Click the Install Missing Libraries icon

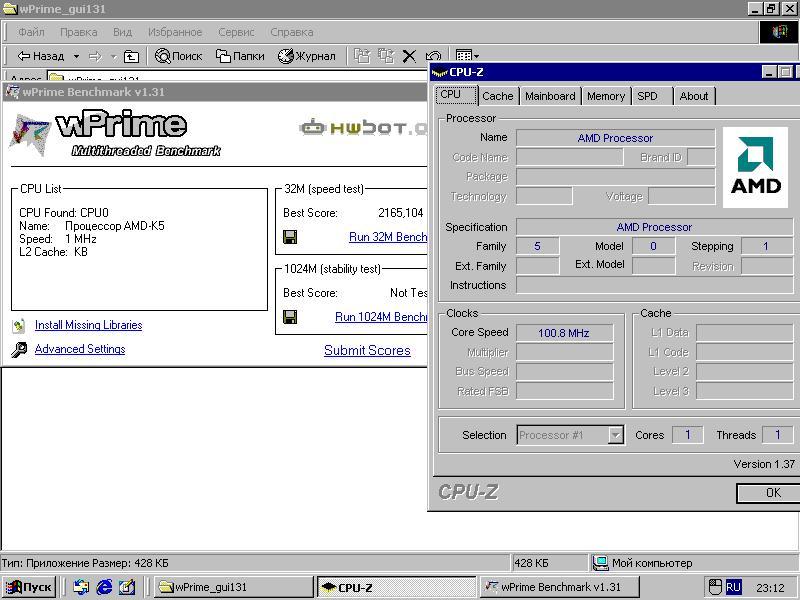19,326
